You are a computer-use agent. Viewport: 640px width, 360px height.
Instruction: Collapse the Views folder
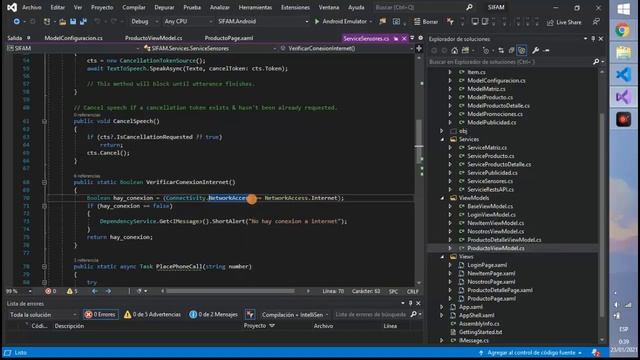pyautogui.click(x=442, y=257)
